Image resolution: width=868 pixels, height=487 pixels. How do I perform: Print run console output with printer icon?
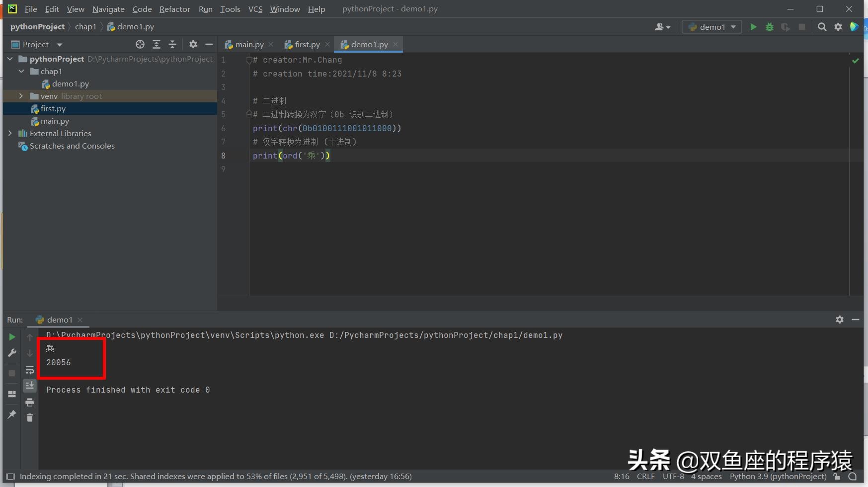[x=30, y=402]
